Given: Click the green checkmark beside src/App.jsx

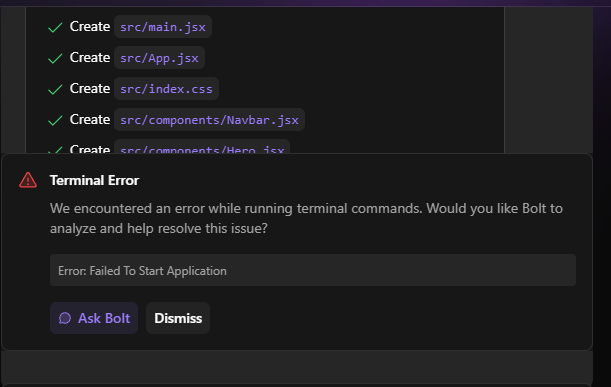Looking at the screenshot, I should 55,58.
